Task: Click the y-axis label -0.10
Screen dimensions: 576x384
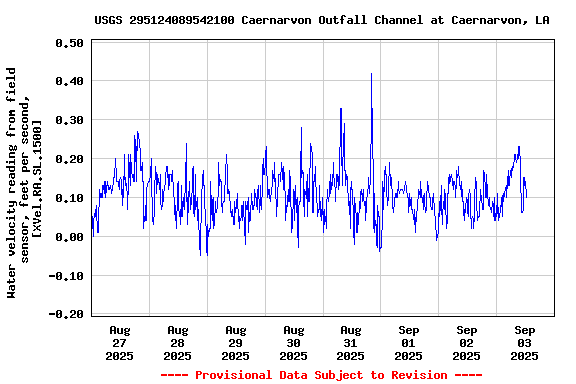Action: coord(66,276)
